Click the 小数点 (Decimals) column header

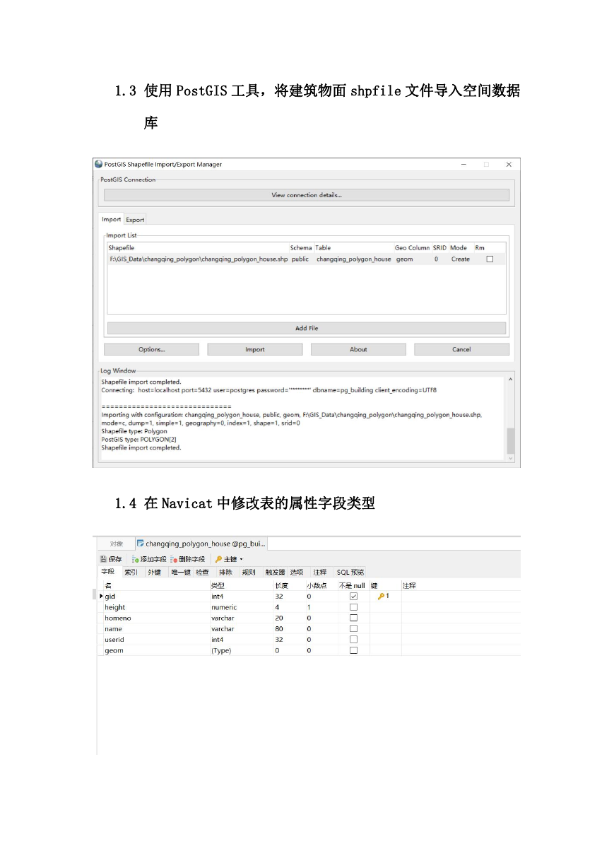317,585
